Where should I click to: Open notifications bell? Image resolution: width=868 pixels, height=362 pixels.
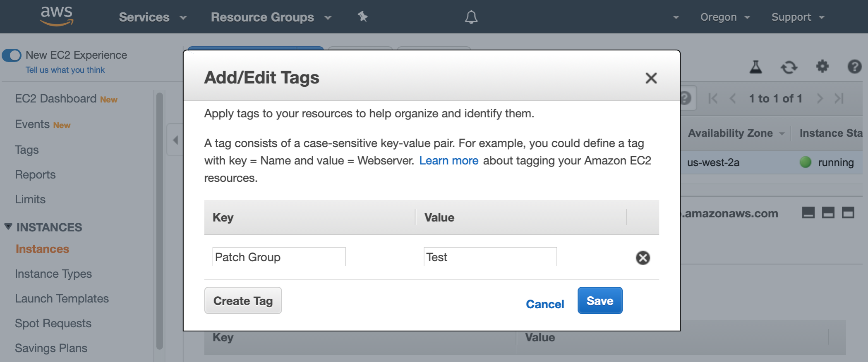click(x=471, y=17)
